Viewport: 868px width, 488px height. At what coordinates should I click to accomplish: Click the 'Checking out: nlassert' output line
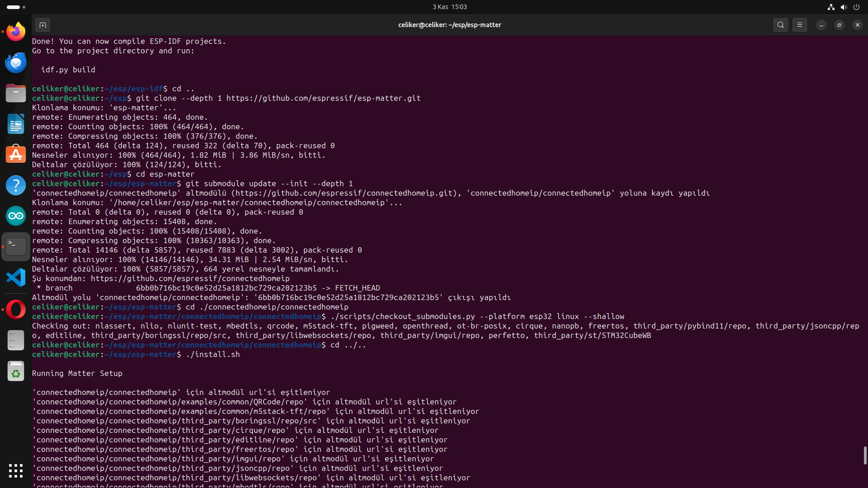click(x=445, y=331)
